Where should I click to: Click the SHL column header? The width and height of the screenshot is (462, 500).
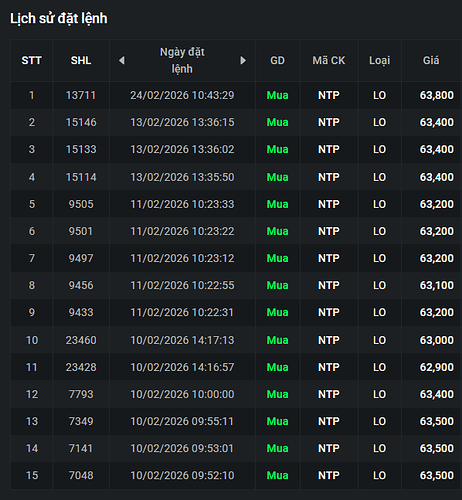[x=81, y=60]
